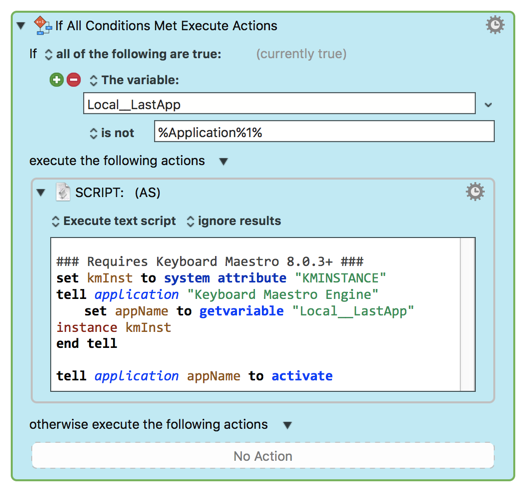Click the AppleScript document icon
The height and width of the screenshot is (495, 526).
pos(63,192)
